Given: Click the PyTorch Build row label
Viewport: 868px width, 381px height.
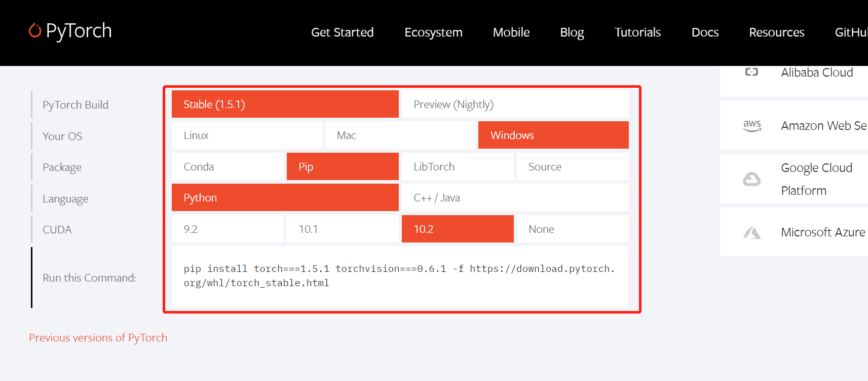Looking at the screenshot, I should tap(76, 105).
